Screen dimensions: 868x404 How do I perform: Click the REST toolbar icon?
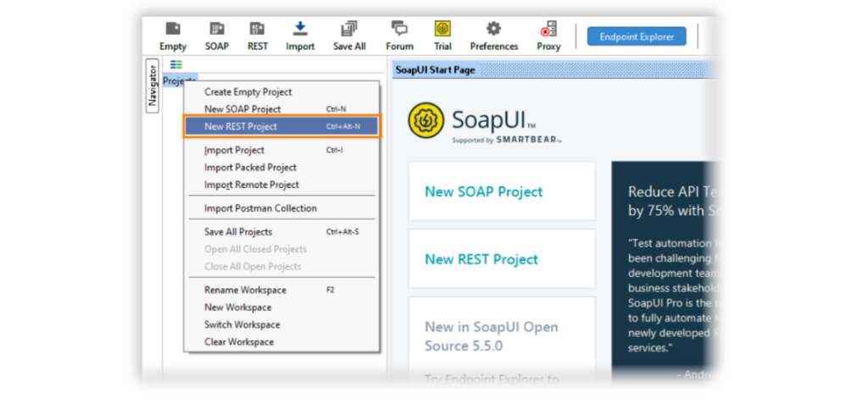(x=258, y=29)
